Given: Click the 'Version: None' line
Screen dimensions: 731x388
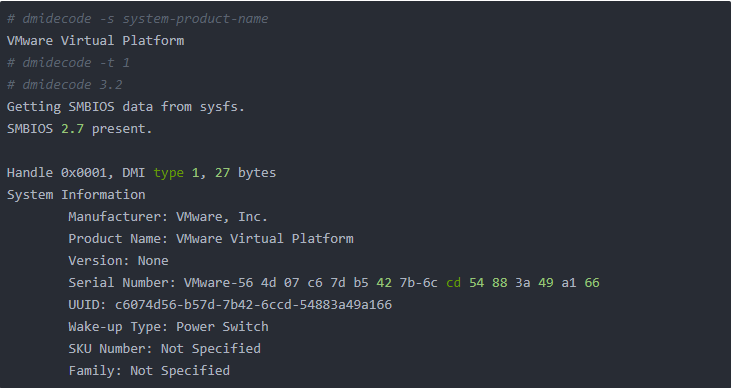Looking at the screenshot, I should pos(118,261).
